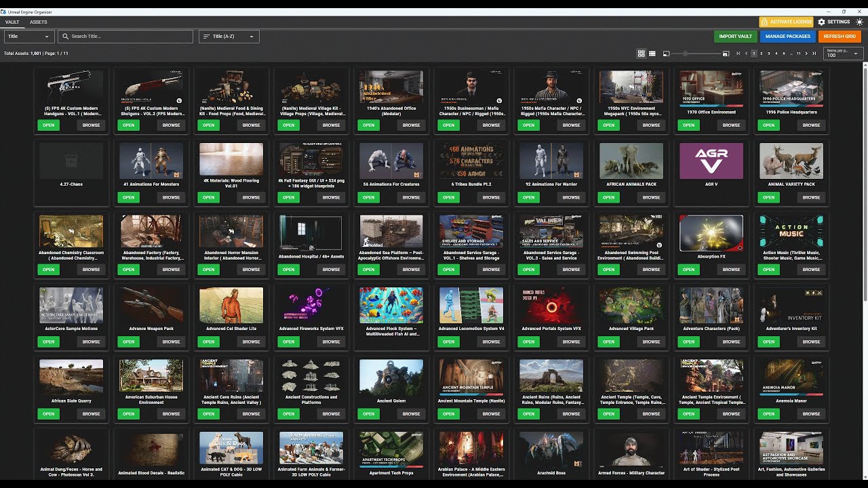This screenshot has height=488, width=868.
Task: Jump to last page icon
Action: [814, 54]
